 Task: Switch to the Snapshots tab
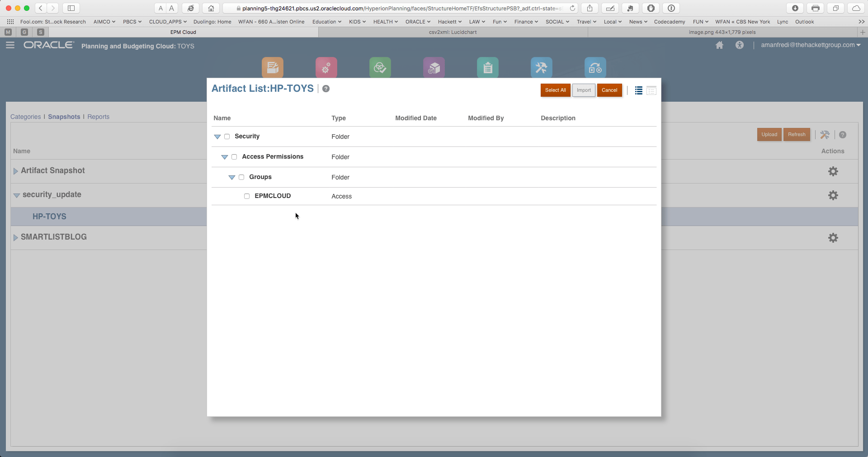click(64, 117)
